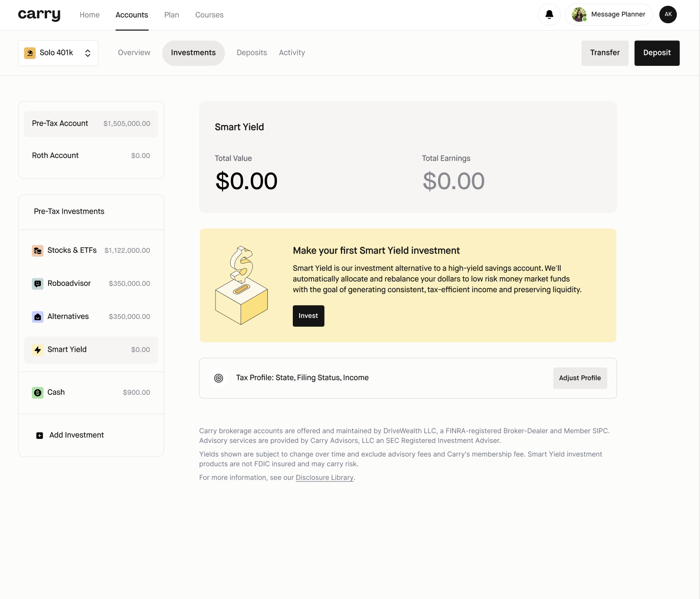The width and height of the screenshot is (700, 599).
Task: Click the Stocks & ETFs coin icon
Action: (38, 250)
